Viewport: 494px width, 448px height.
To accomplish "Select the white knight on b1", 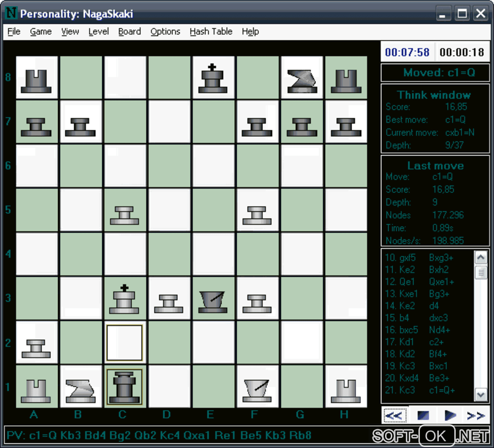I will click(80, 391).
